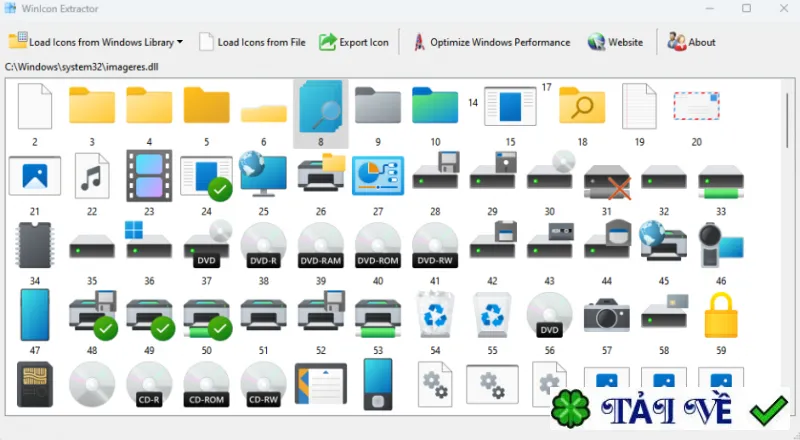Select the folder search icon 18

[x=582, y=105]
